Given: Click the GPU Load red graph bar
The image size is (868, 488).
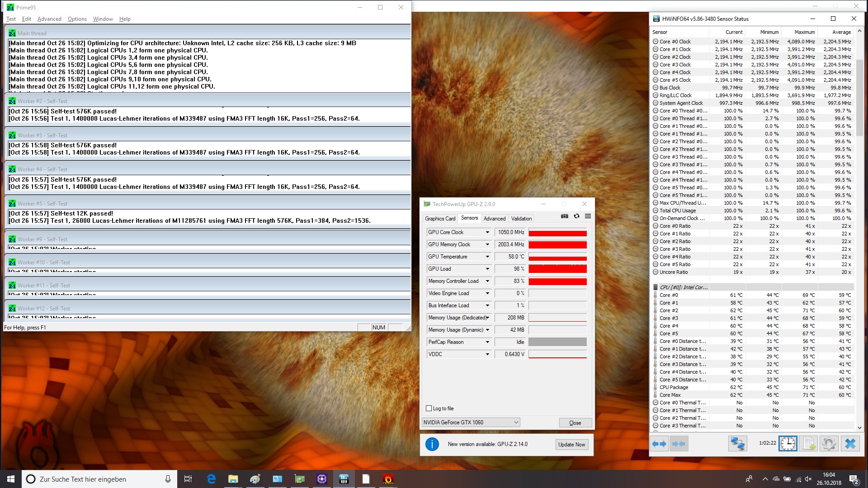Looking at the screenshot, I should [x=557, y=269].
